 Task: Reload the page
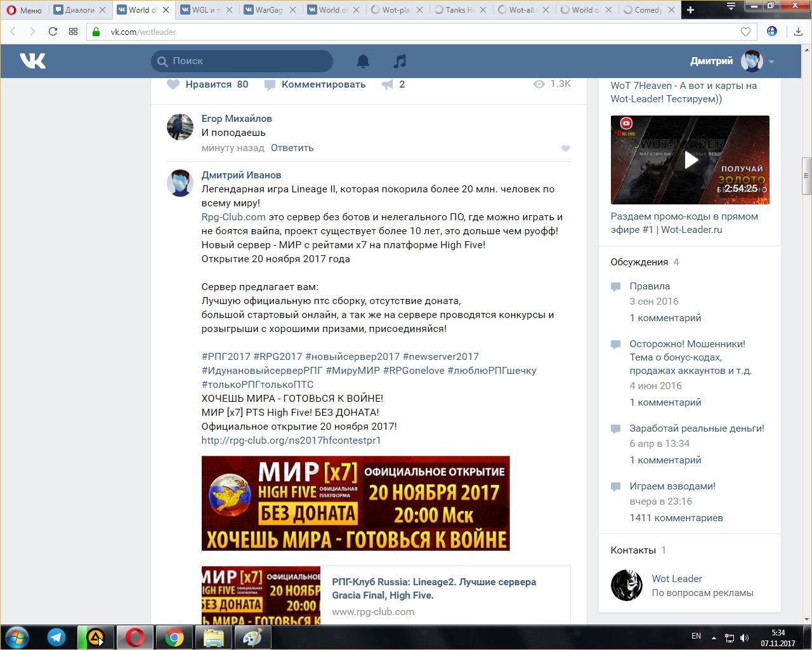pos(53,32)
